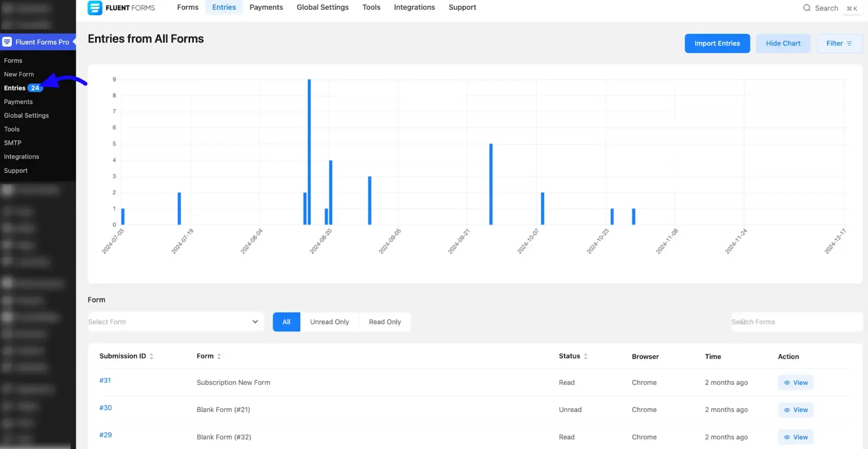Show all entries with the All toggle
The height and width of the screenshot is (449, 868).
pyautogui.click(x=286, y=322)
